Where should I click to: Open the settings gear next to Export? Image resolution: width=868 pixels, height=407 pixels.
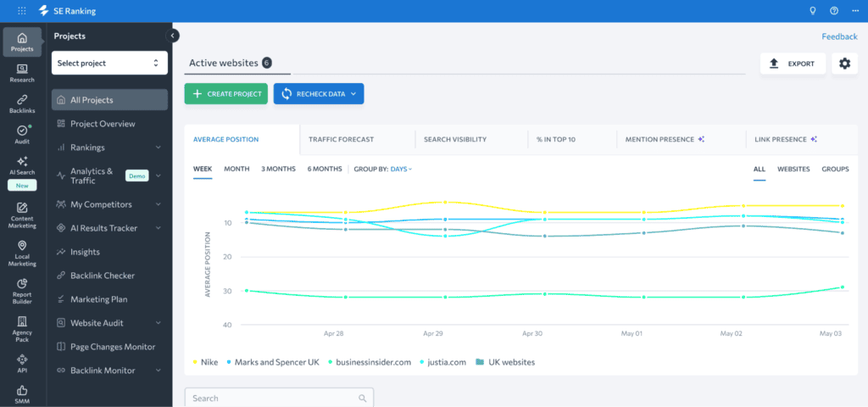(844, 64)
